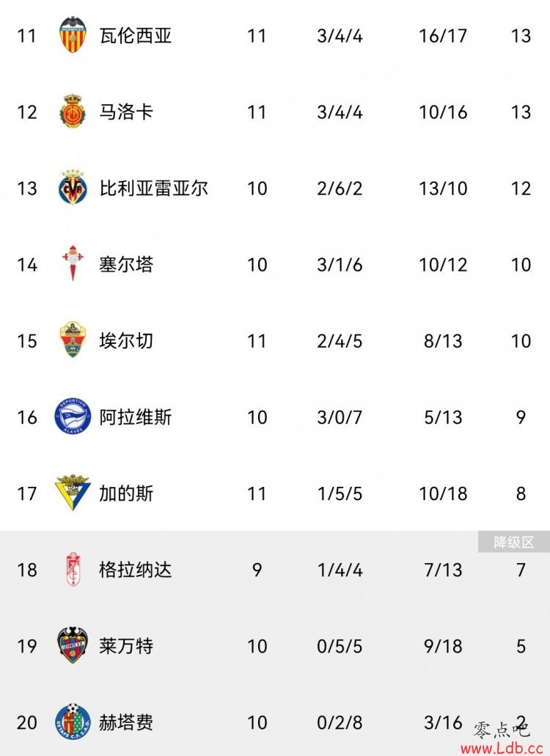The height and width of the screenshot is (756, 550).
Task: Click 莱万特 win-draw-loss record 0/5/5
Action: click(x=340, y=646)
